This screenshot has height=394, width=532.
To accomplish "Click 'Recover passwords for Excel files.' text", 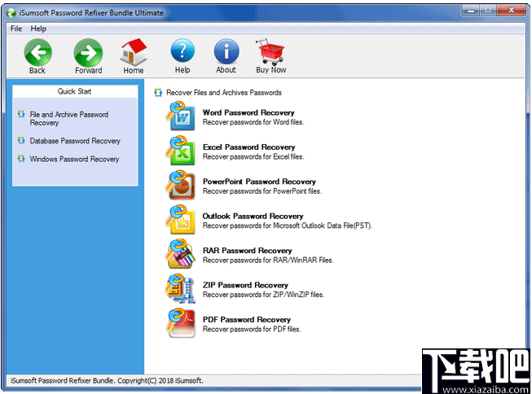I will click(x=253, y=156).
